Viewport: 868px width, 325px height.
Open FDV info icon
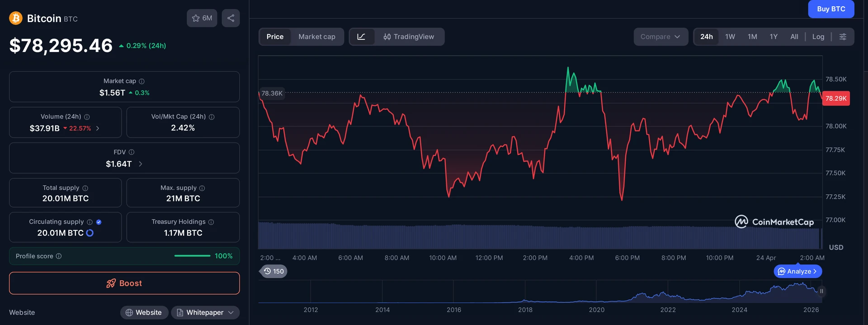click(x=132, y=152)
